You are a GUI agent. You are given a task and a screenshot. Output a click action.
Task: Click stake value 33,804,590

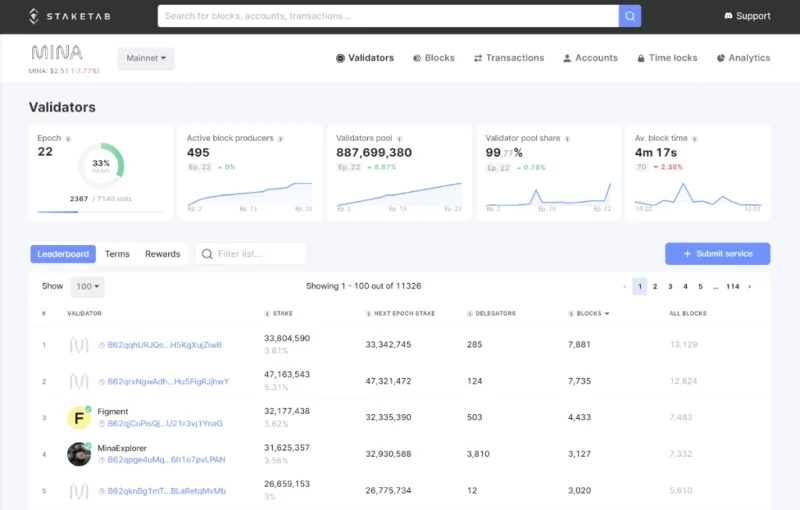[x=287, y=339]
